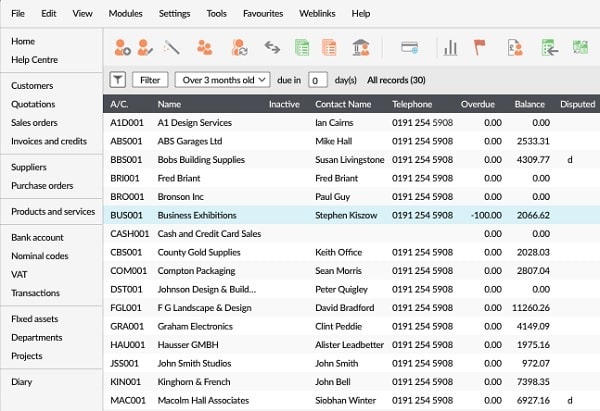Open the Weblinks menu
600x411 pixels.
click(x=317, y=13)
